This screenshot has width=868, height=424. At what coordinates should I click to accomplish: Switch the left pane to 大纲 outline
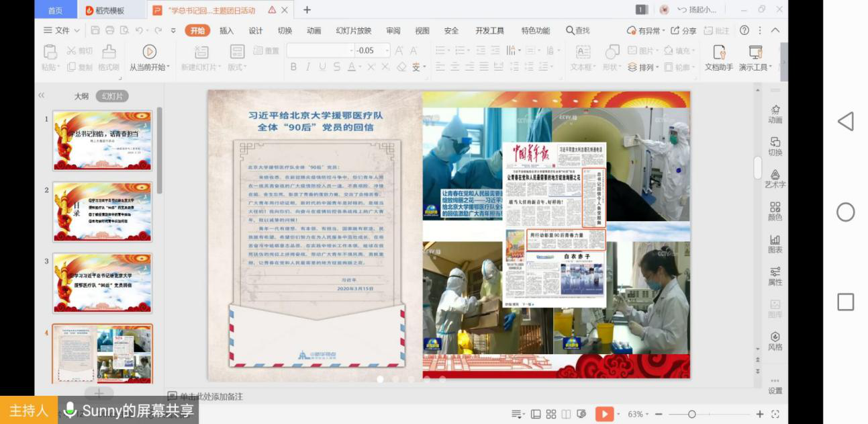coord(81,96)
